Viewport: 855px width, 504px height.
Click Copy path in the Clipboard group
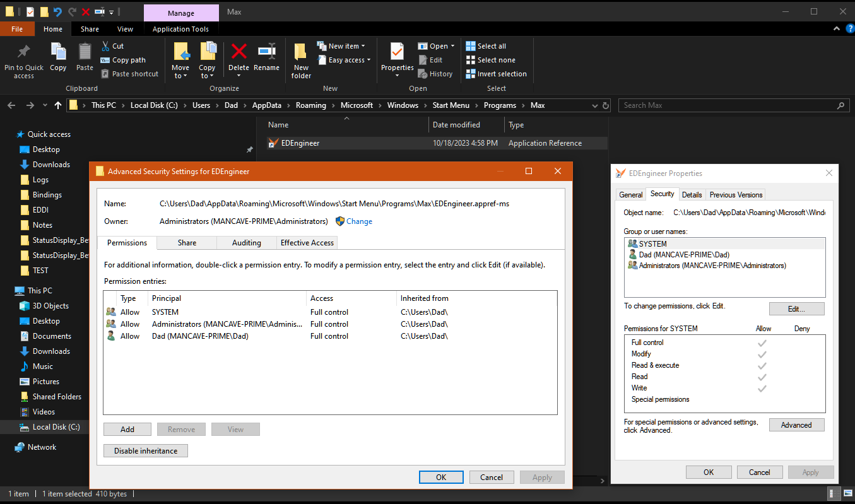point(123,60)
